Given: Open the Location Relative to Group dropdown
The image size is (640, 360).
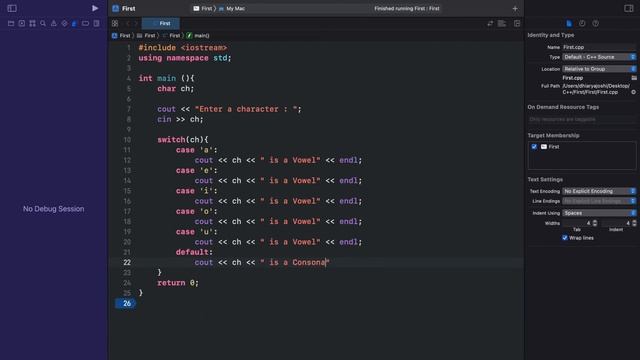Looking at the screenshot, I should 599,69.
